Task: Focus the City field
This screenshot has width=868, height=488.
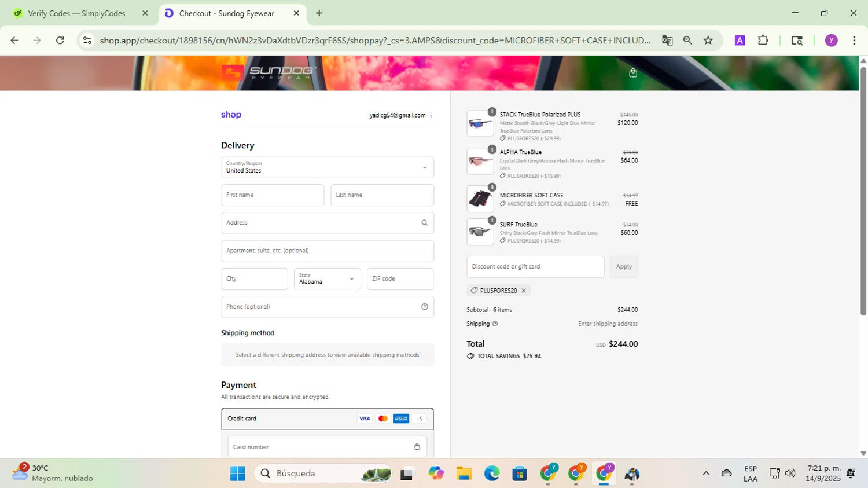Action: tap(255, 279)
